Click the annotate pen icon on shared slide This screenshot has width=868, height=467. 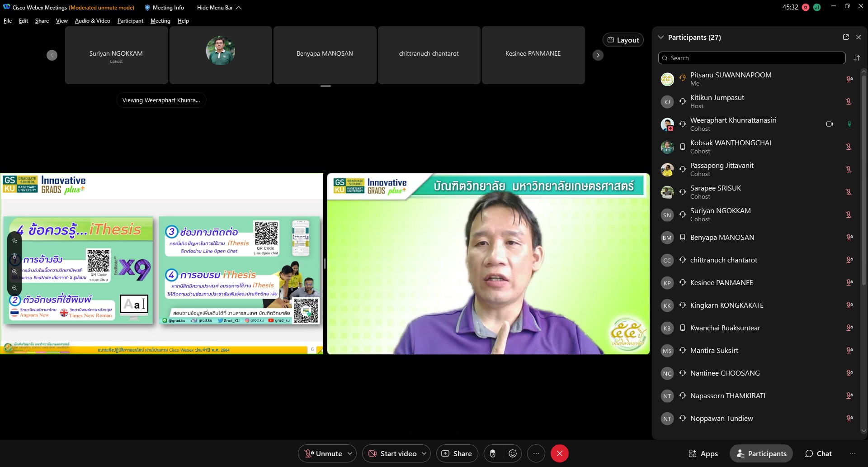(14, 241)
